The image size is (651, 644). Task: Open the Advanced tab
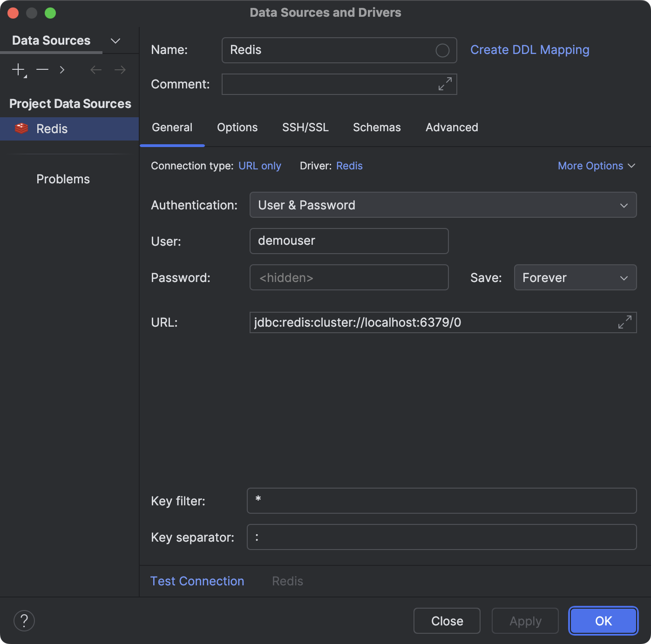pos(452,127)
